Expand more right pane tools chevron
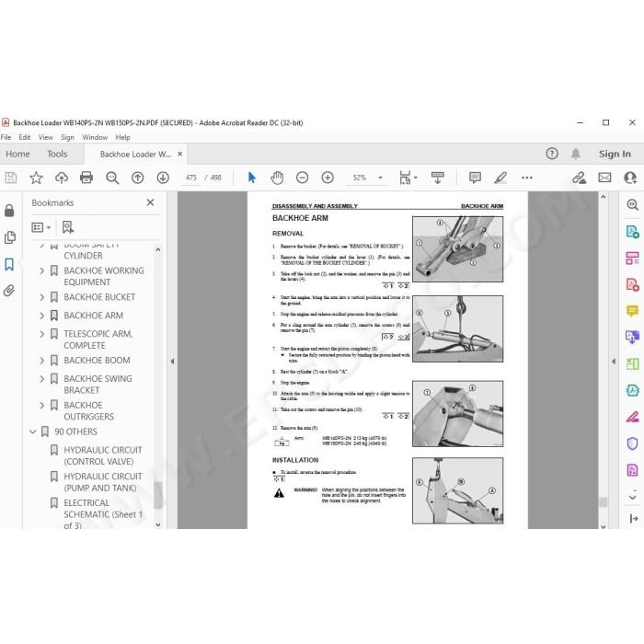Viewport: 644px width, 644px height. (x=633, y=496)
